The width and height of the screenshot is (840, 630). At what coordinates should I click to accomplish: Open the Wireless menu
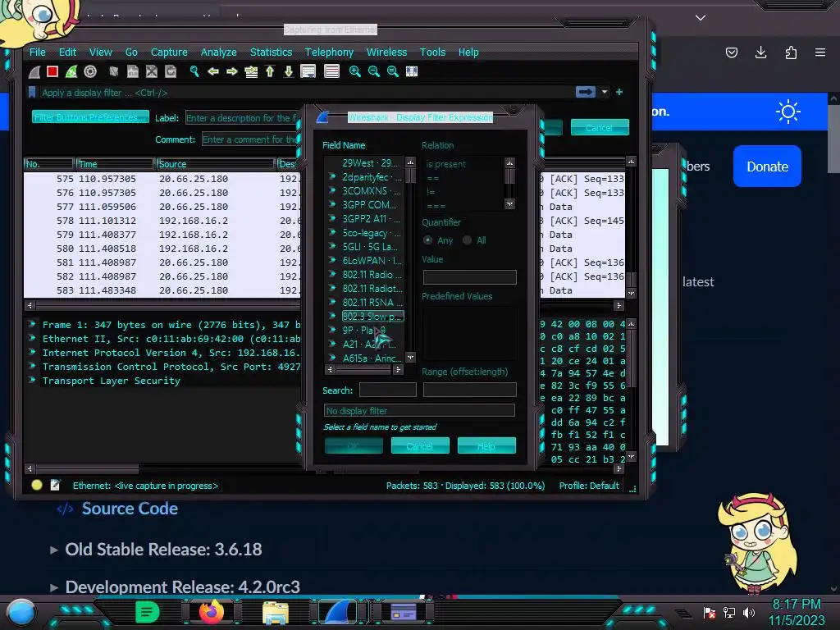(387, 52)
